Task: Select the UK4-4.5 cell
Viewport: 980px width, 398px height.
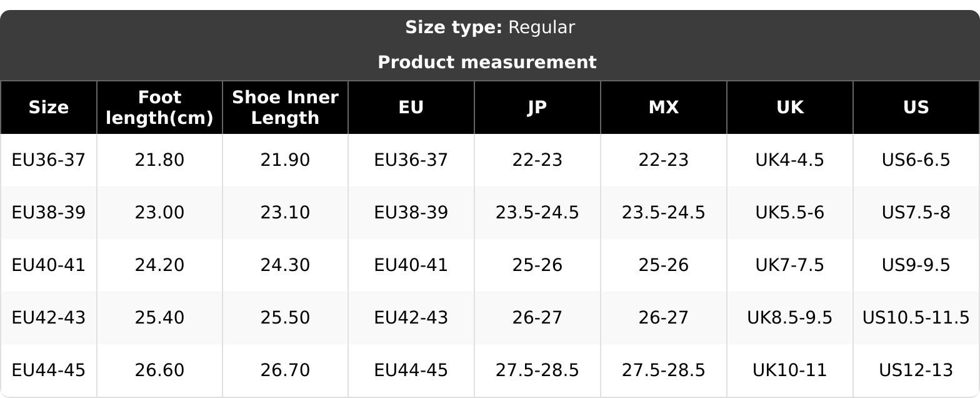Action: pyautogui.click(x=789, y=160)
